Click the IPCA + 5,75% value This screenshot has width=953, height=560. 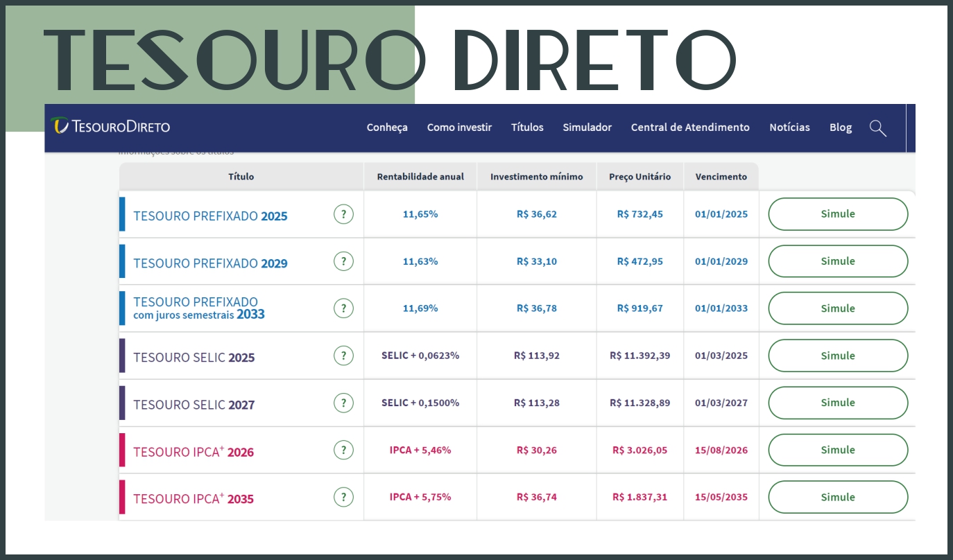coord(420,497)
